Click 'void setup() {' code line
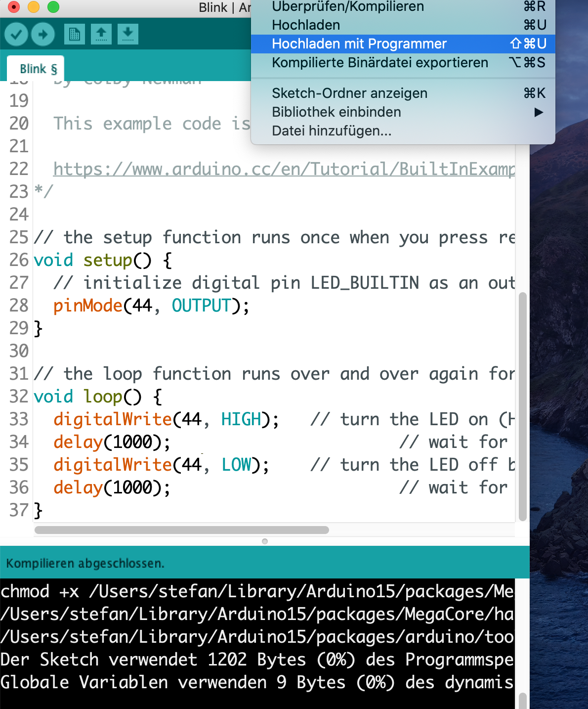 pyautogui.click(x=103, y=260)
